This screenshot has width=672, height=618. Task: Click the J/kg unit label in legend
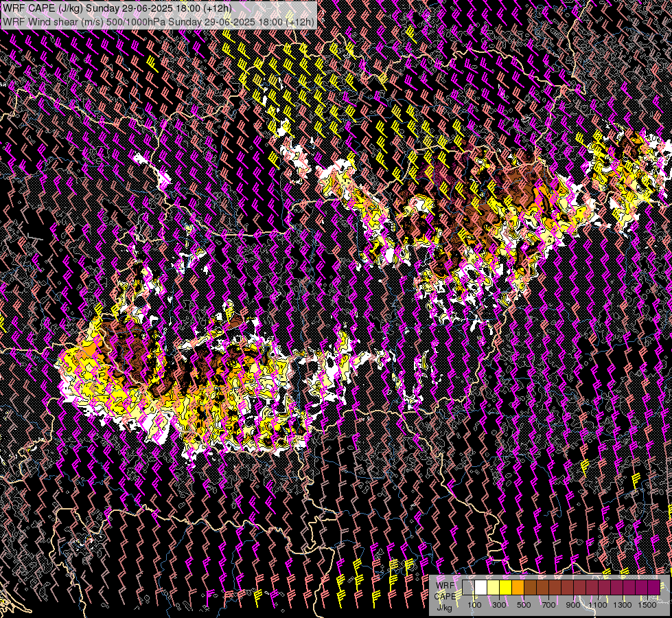pyautogui.click(x=444, y=608)
